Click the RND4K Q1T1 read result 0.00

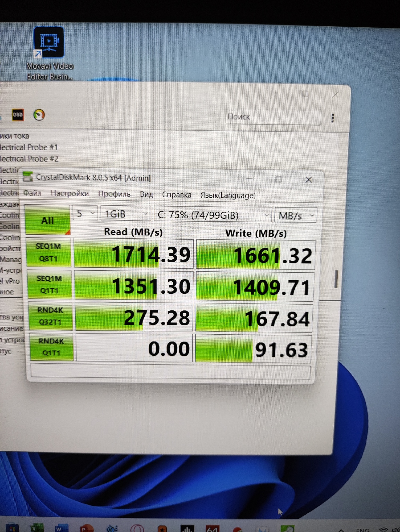(134, 348)
